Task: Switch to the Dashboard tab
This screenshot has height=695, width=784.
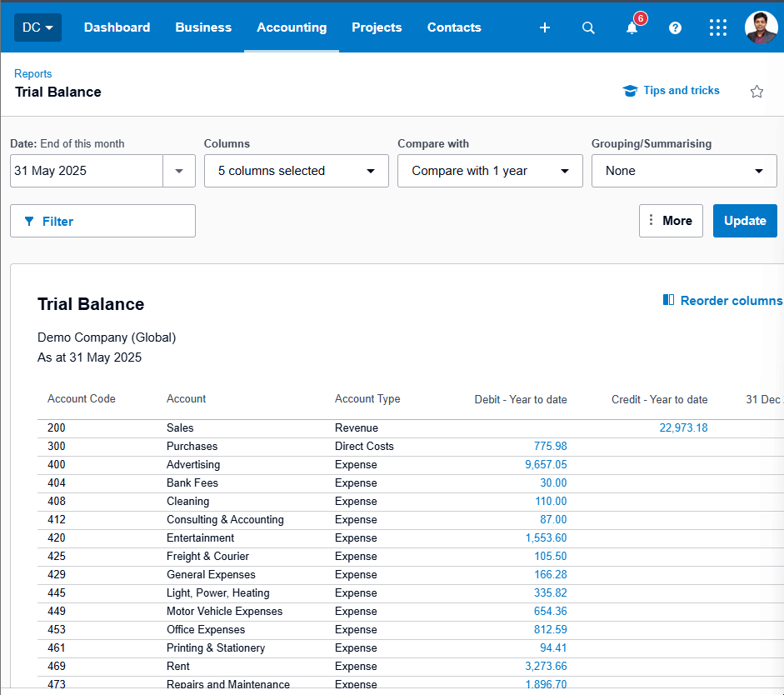Action: point(117,27)
